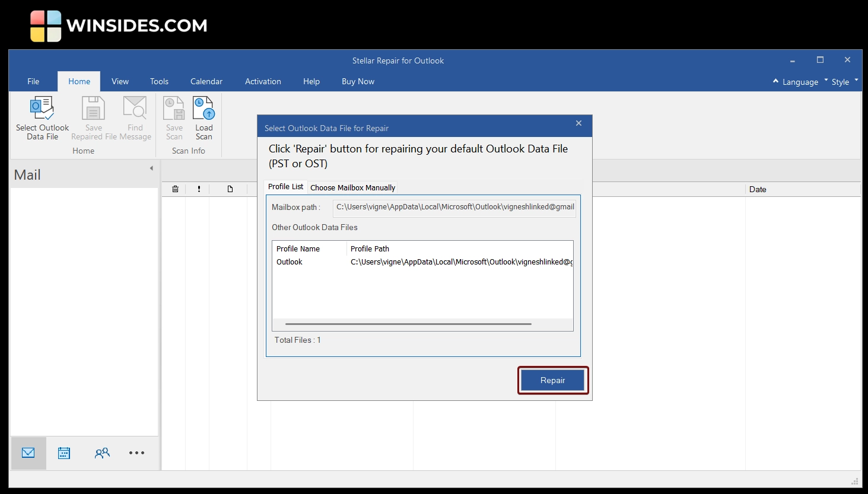Collapse the Mail pane arrow
Image resolution: width=868 pixels, height=494 pixels.
151,168
